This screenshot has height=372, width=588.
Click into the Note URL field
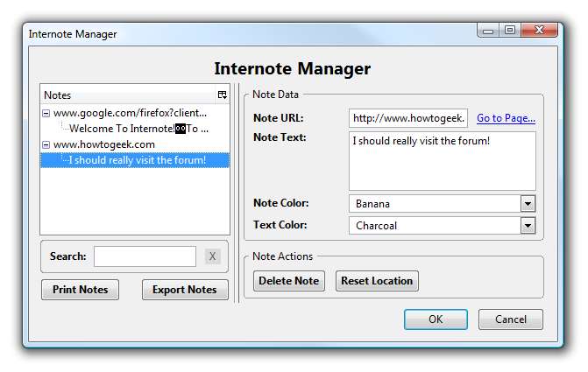(408, 118)
